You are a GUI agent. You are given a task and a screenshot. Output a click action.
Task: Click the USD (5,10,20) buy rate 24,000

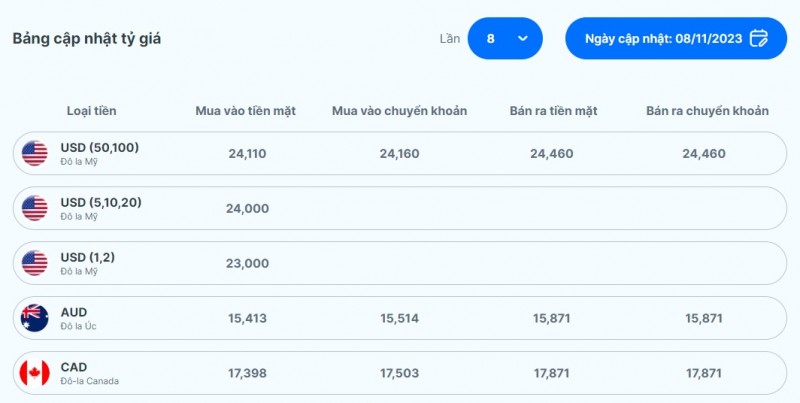[248, 208]
